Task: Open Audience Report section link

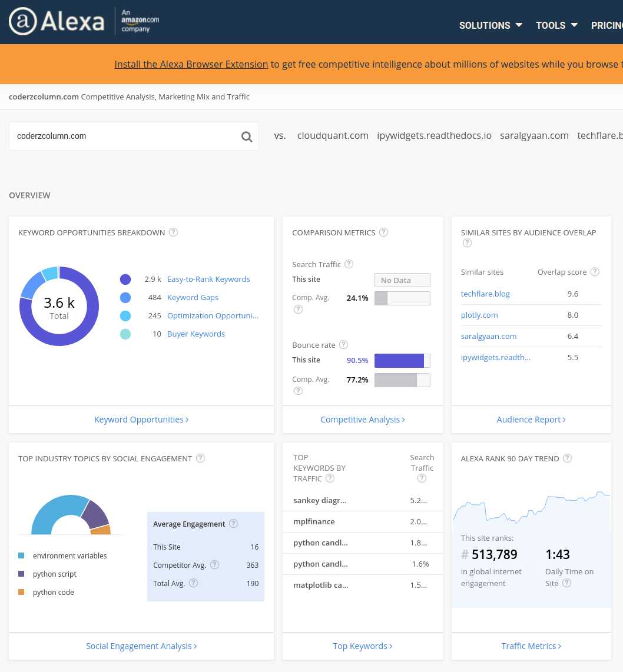Action: tap(531, 420)
